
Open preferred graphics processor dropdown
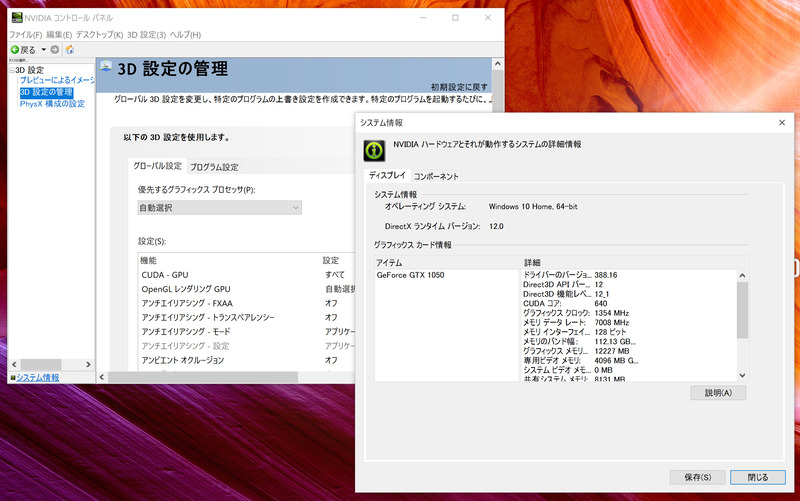(x=219, y=208)
